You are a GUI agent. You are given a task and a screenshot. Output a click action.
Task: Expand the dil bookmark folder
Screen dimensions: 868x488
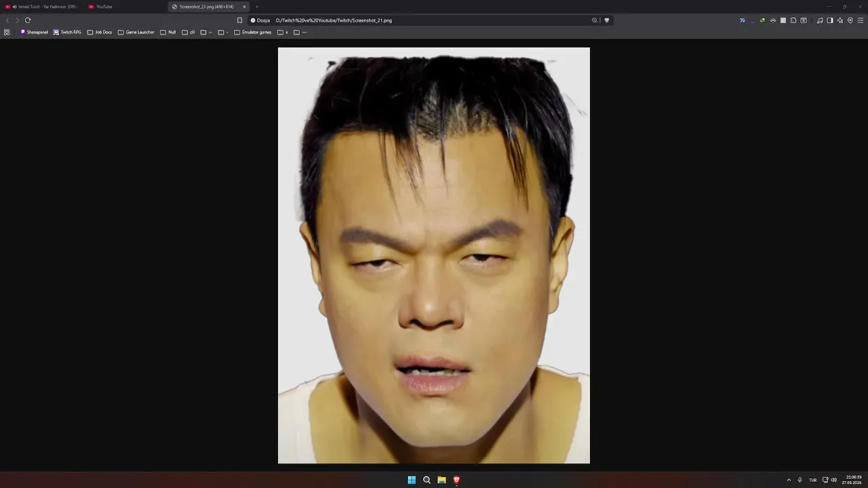189,32
